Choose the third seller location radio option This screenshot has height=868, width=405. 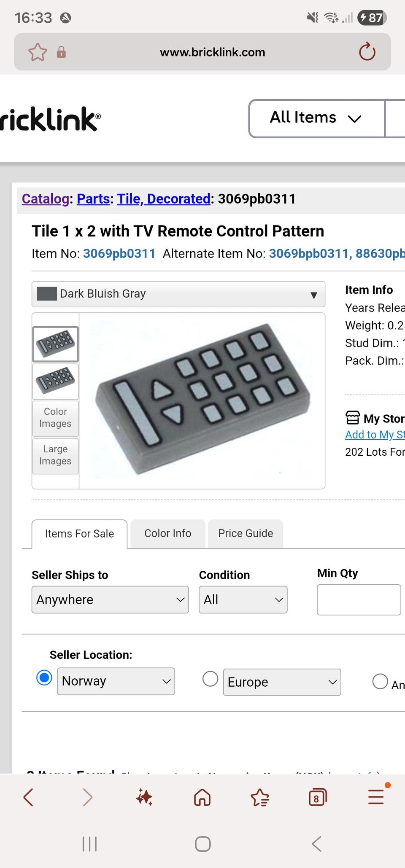click(380, 681)
